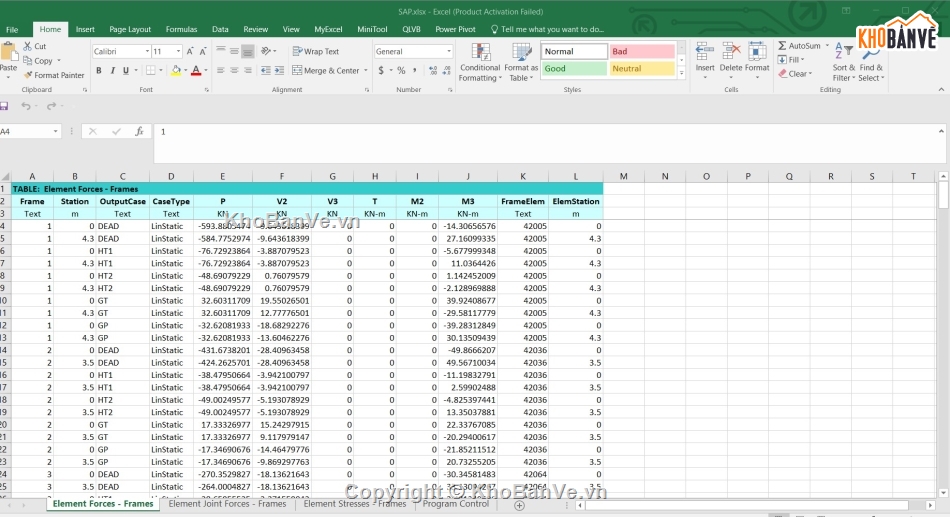Viewport: 950px width, 517px height.
Task: Click the Insert cells icon
Action: point(705,52)
